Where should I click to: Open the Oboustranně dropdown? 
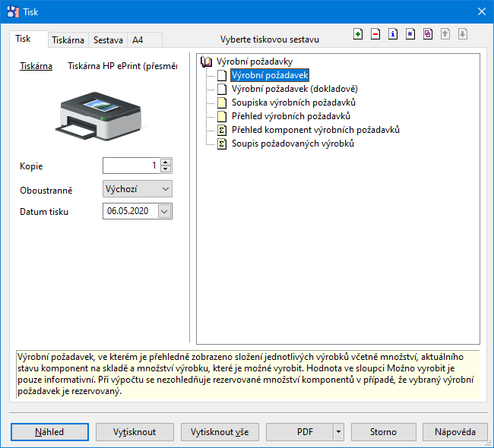point(138,189)
